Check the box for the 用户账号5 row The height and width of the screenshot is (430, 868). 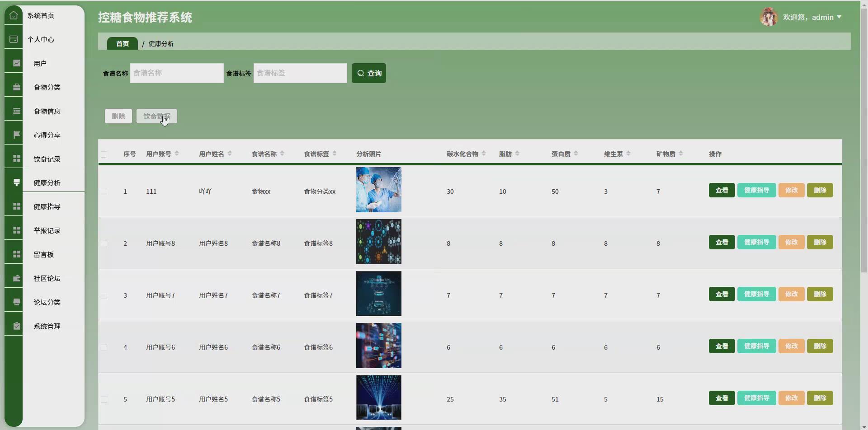point(104,400)
